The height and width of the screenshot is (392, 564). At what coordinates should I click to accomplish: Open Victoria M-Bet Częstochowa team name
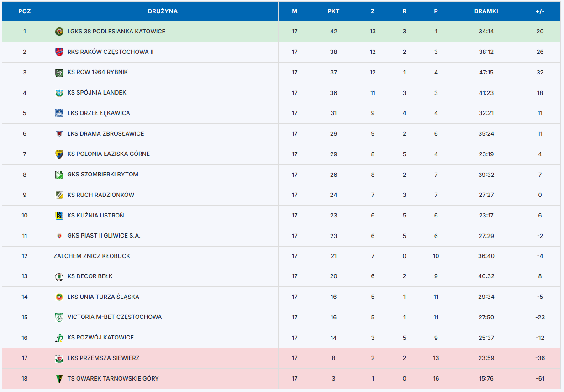coord(114,317)
